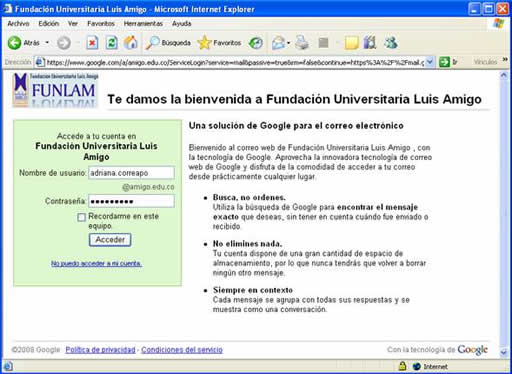Click the heading Una solución de Google para el correo electrónico
This screenshot has height=374, width=512.
point(296,126)
